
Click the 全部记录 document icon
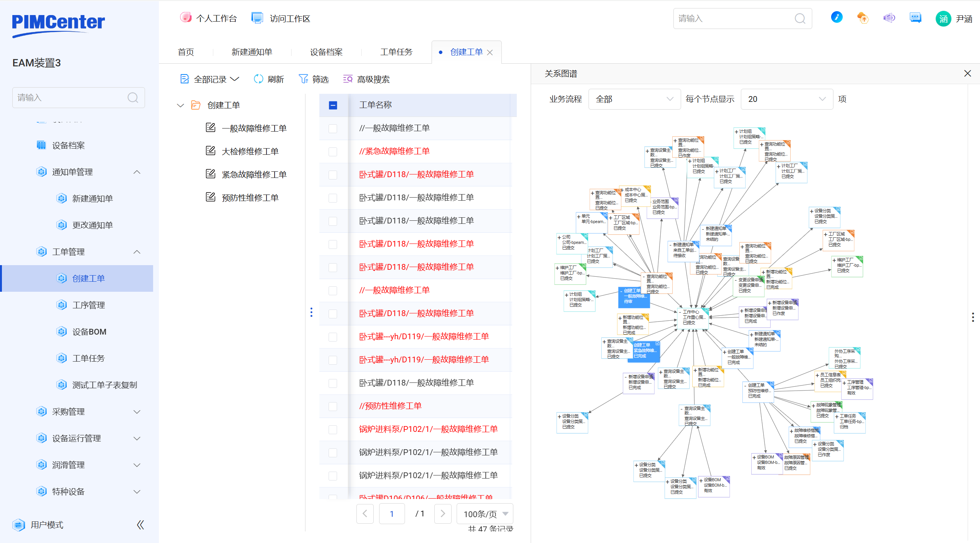point(185,79)
